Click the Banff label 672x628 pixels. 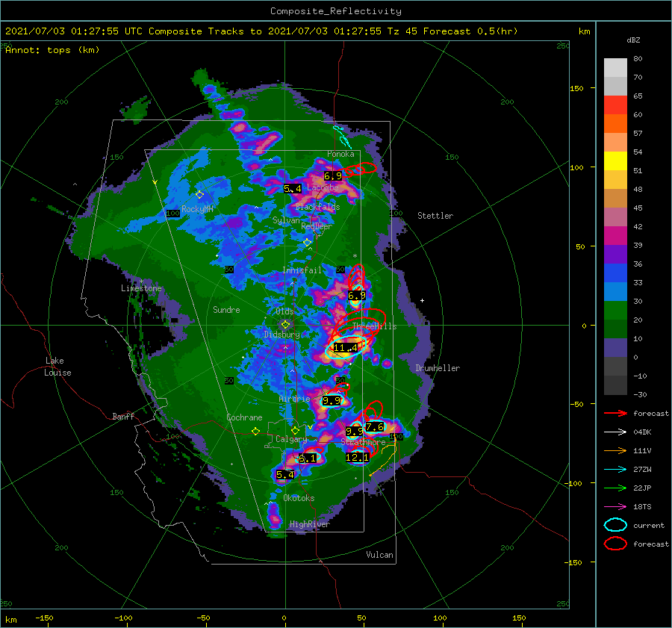123,416
